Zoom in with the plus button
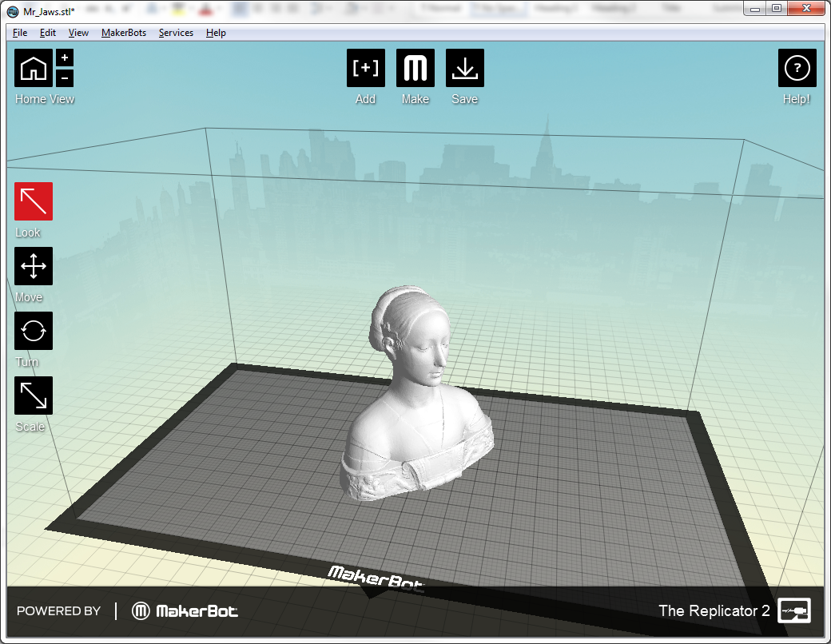Screen dimensions: 831x644 (66, 58)
